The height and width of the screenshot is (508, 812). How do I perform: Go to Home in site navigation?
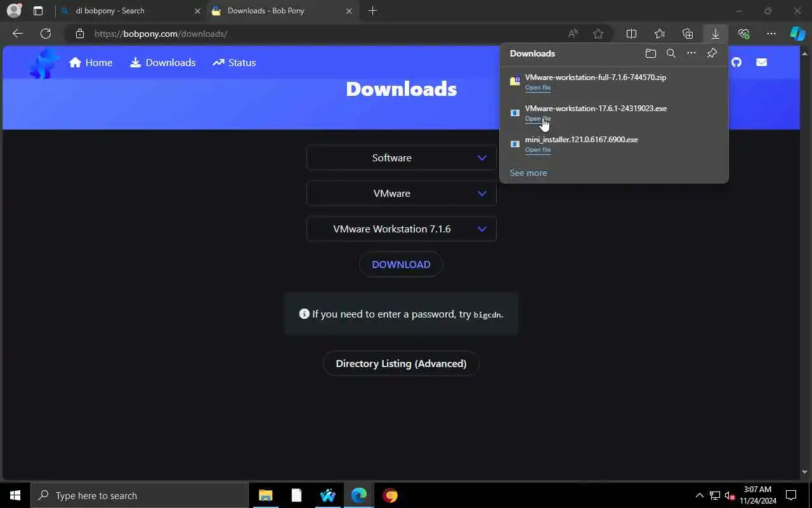91,62
